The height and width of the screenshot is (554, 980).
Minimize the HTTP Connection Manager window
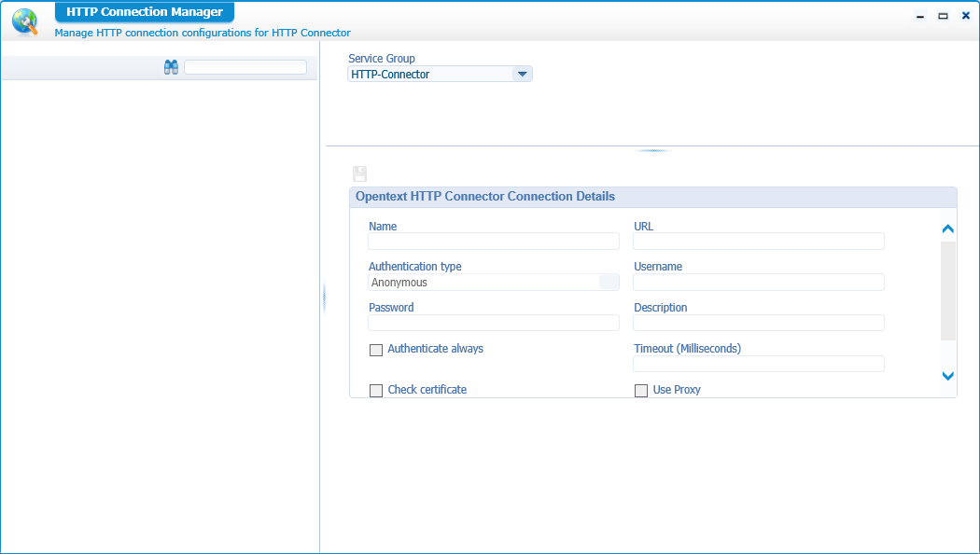pyautogui.click(x=920, y=16)
